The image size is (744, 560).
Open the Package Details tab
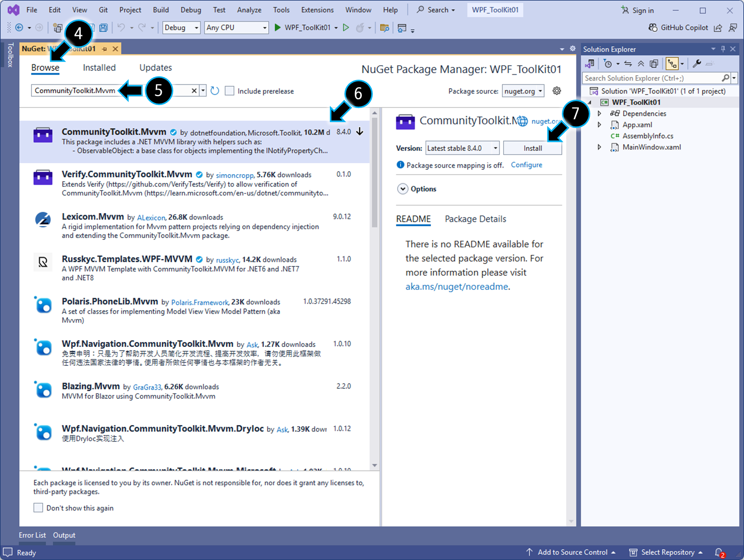[475, 219]
